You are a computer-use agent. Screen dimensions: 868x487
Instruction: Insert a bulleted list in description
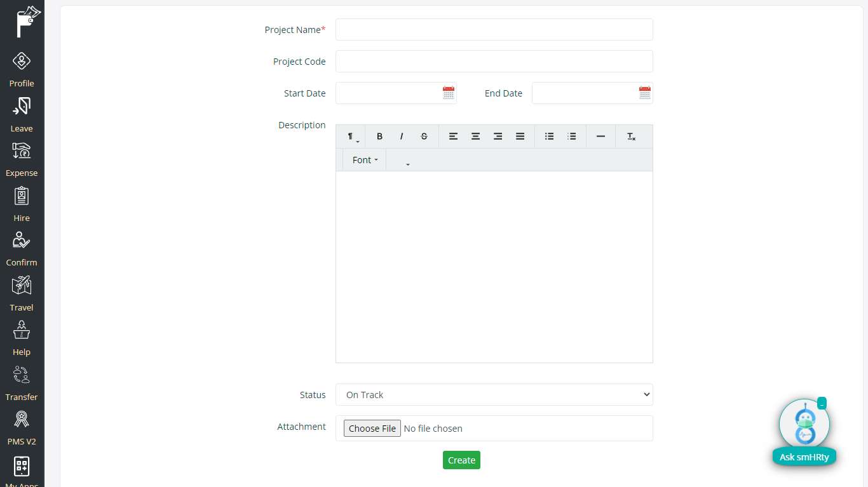(549, 137)
